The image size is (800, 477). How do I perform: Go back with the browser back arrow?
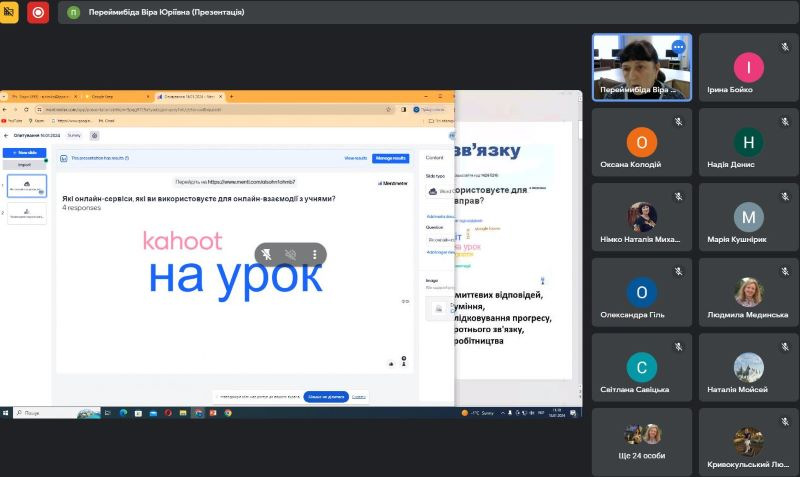[x=5, y=110]
